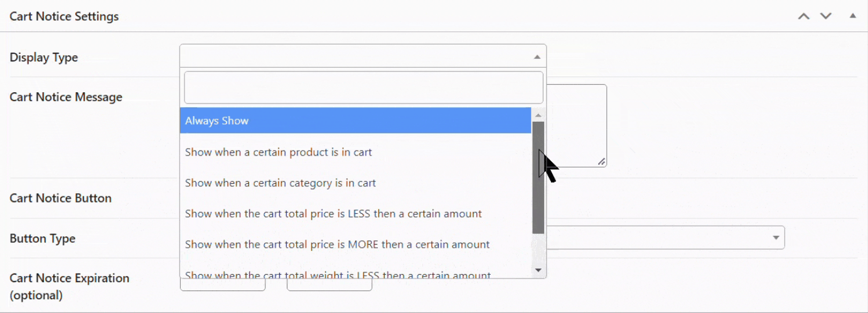Click the Button Type label
The image size is (868, 313).
point(43,238)
